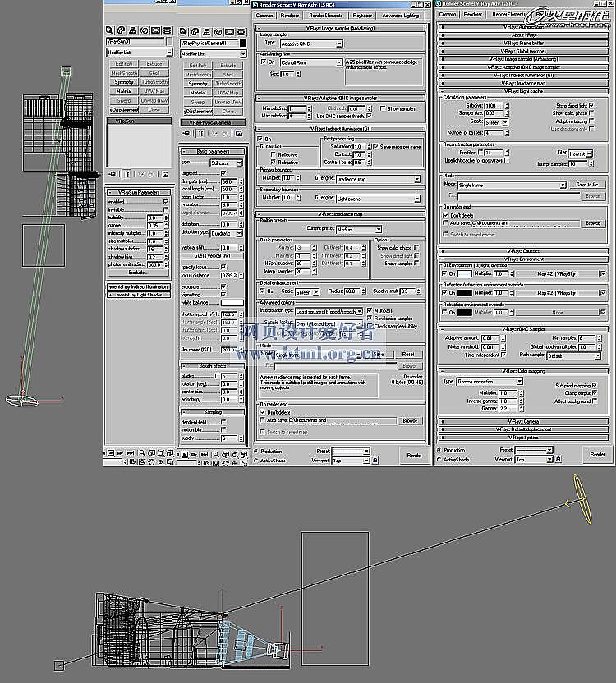Open Image sampler Type dropdown
Screen dimensions: 616x683
tap(311, 44)
